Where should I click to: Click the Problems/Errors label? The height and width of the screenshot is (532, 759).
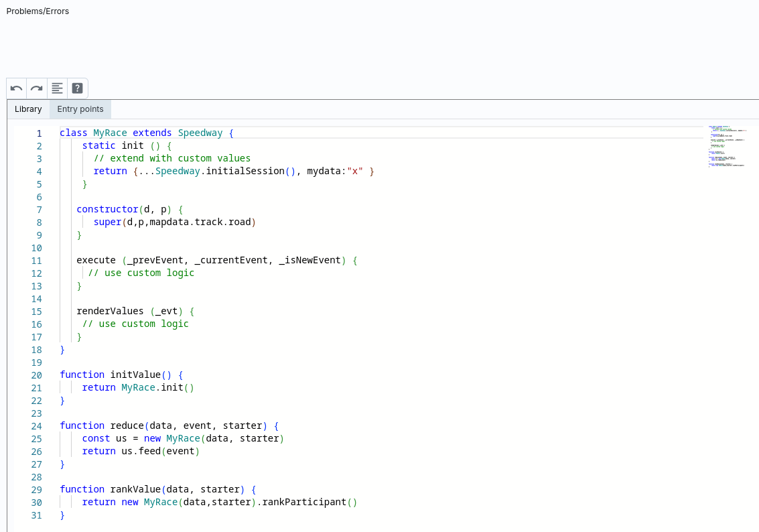tap(37, 11)
